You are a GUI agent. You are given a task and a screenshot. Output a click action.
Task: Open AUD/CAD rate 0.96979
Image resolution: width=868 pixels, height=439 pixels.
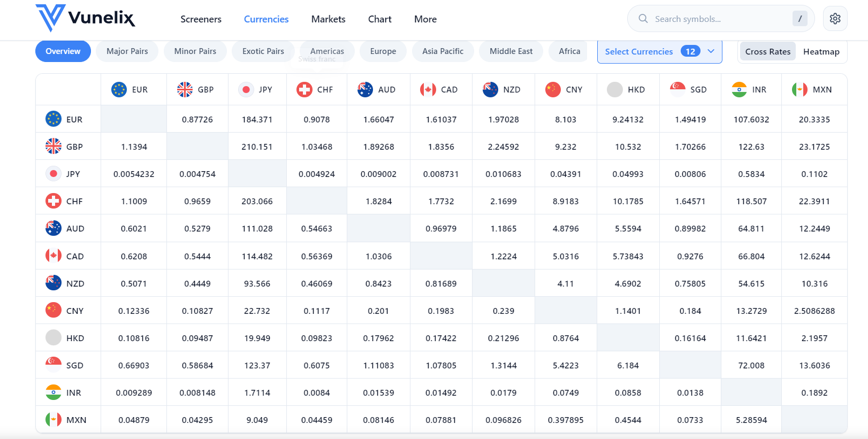[x=441, y=228]
